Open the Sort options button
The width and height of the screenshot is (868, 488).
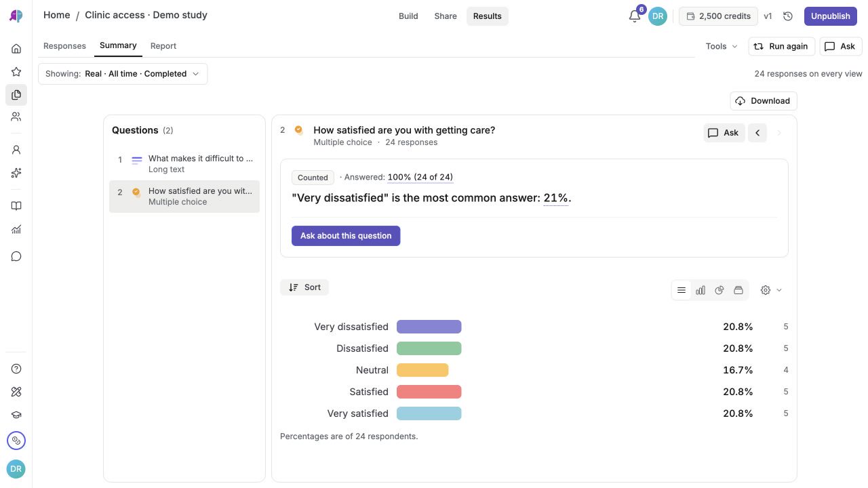(x=304, y=287)
